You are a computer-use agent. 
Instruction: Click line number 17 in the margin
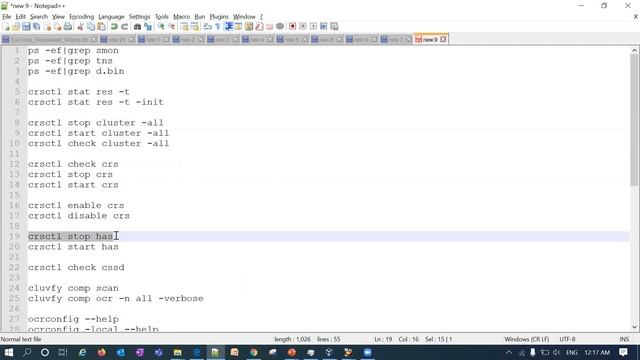click(14, 216)
